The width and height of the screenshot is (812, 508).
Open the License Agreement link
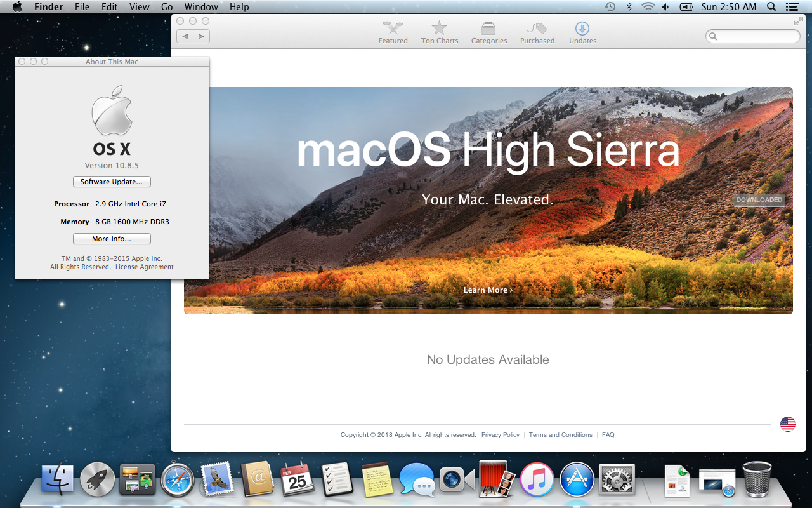pos(145,267)
